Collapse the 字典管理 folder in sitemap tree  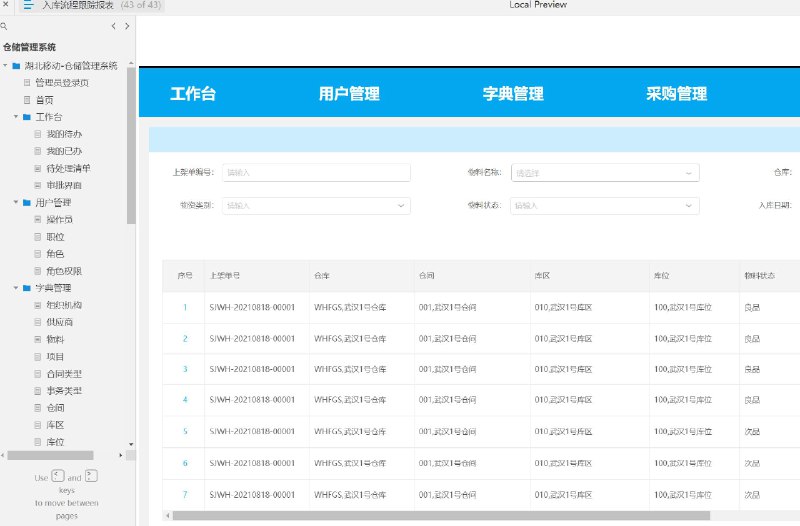coord(16,288)
